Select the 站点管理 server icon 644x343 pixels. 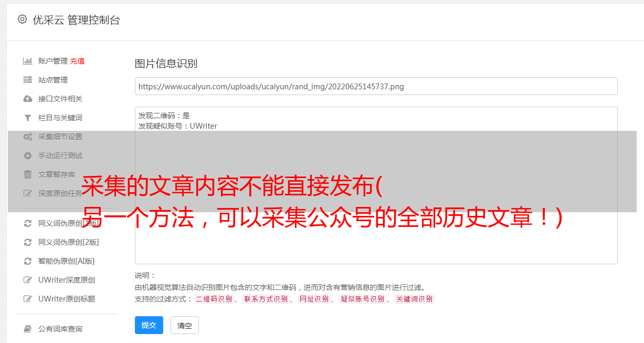click(28, 80)
